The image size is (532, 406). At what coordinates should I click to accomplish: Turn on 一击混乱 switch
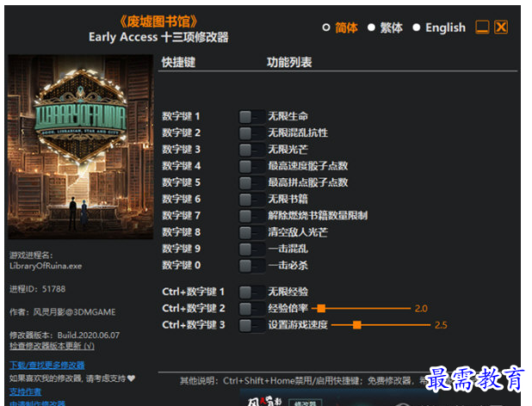[251, 249]
